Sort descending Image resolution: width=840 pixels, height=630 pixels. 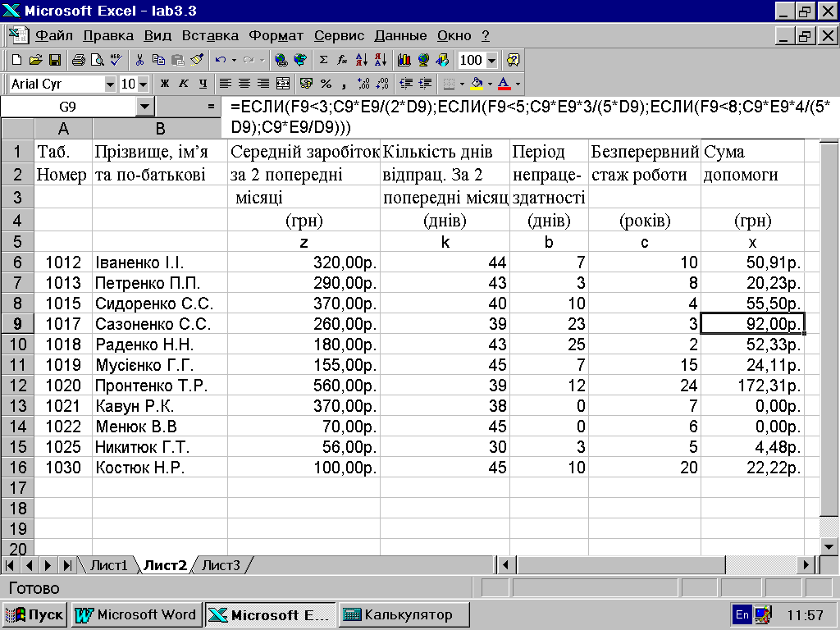pyautogui.click(x=381, y=60)
